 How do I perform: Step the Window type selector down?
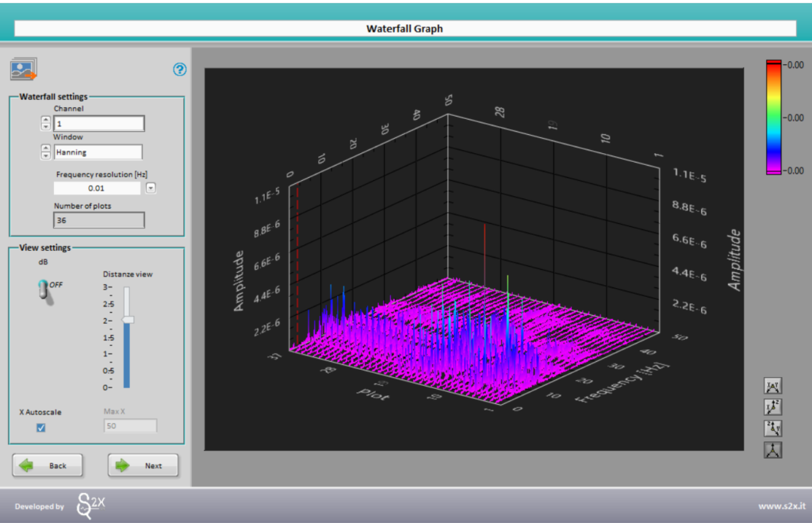click(x=45, y=156)
